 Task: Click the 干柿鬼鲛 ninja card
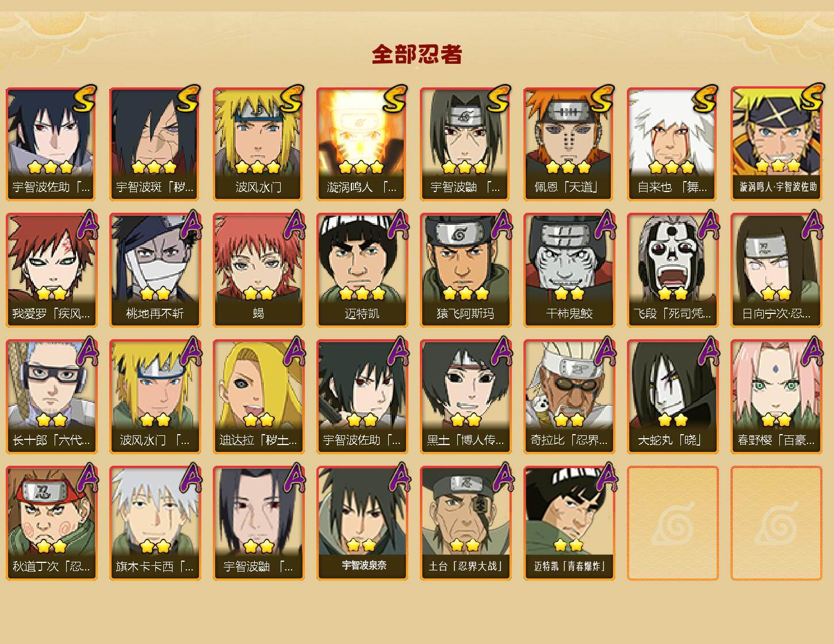point(569,270)
